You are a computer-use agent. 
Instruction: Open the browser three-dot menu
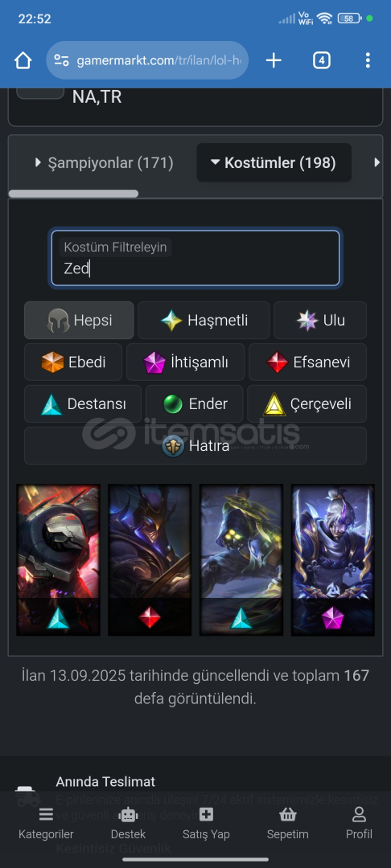coord(368,60)
